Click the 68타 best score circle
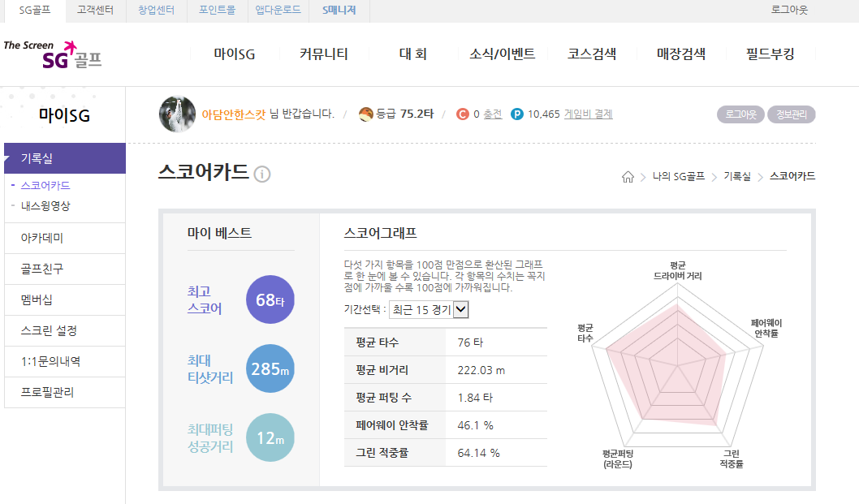Screen dimensions: 859x504 pyautogui.click(x=270, y=300)
